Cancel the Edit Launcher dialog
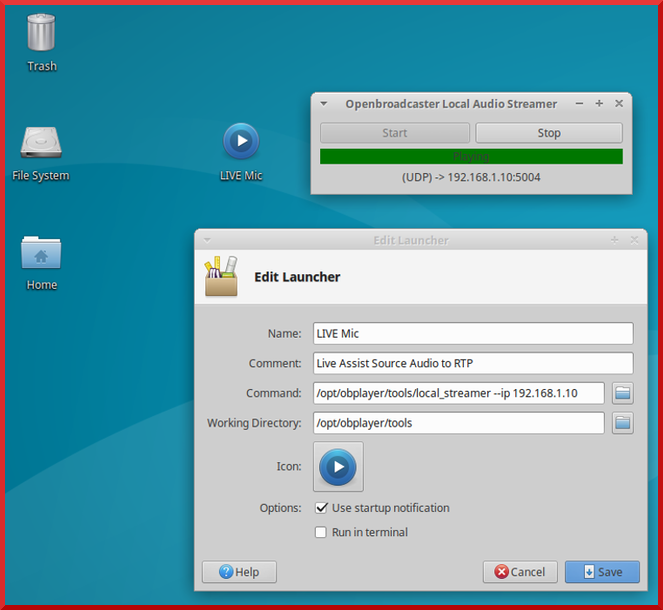The width and height of the screenshot is (663, 610). 520,572
